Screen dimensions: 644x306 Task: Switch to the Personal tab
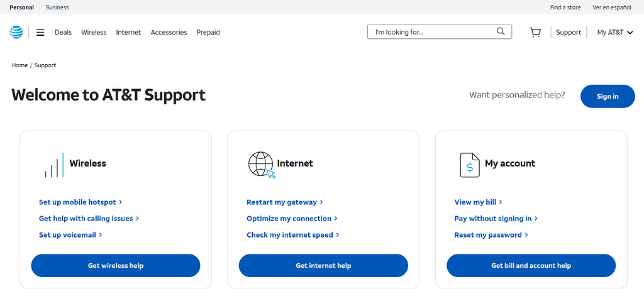coord(22,8)
